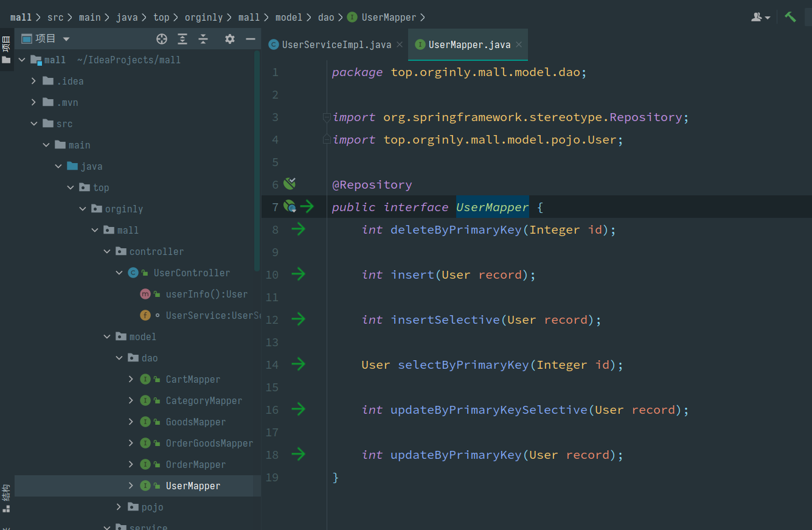This screenshot has width=812, height=530.
Task: Click the expand all icon in project panel
Action: [182, 39]
